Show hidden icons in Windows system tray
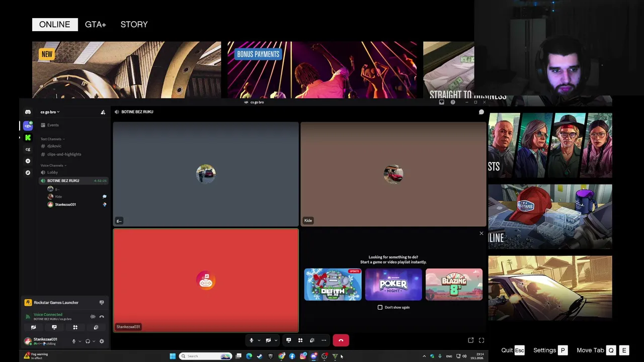The width and height of the screenshot is (644, 362). (x=424, y=356)
